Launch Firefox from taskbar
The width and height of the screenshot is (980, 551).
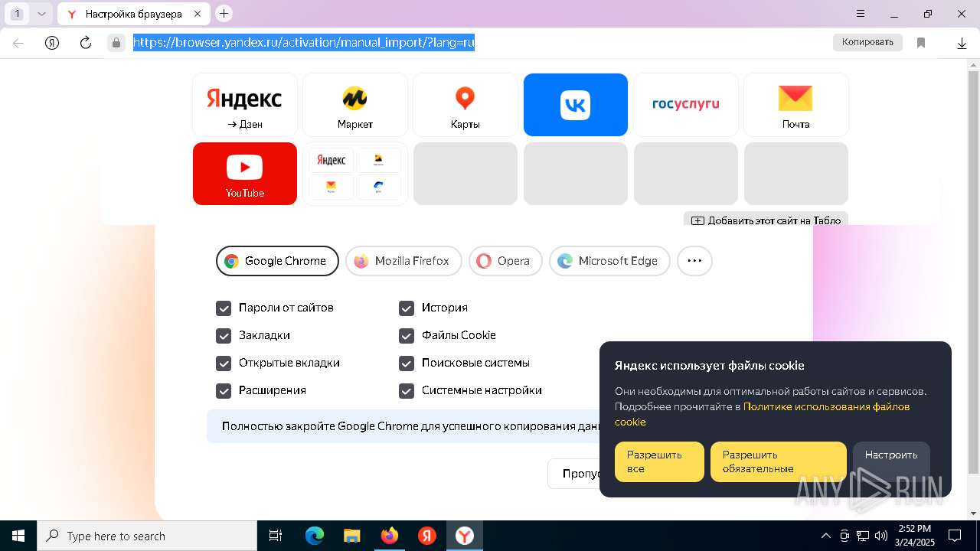[x=389, y=536]
